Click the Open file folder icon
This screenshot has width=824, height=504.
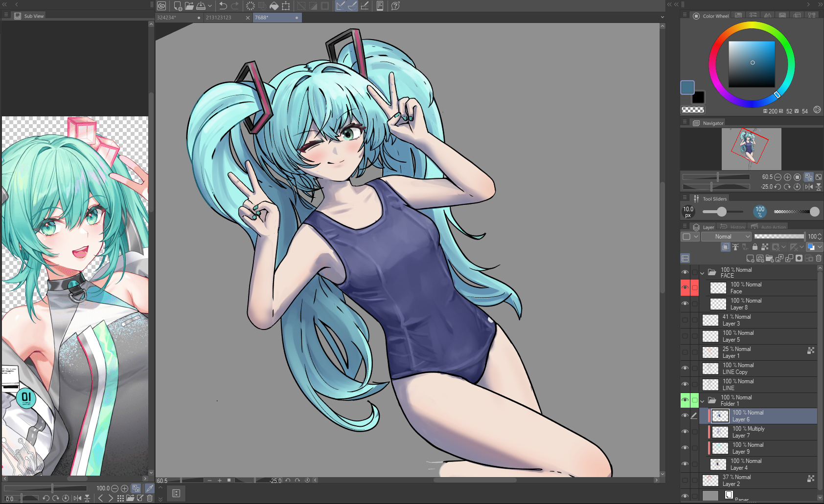(x=189, y=6)
